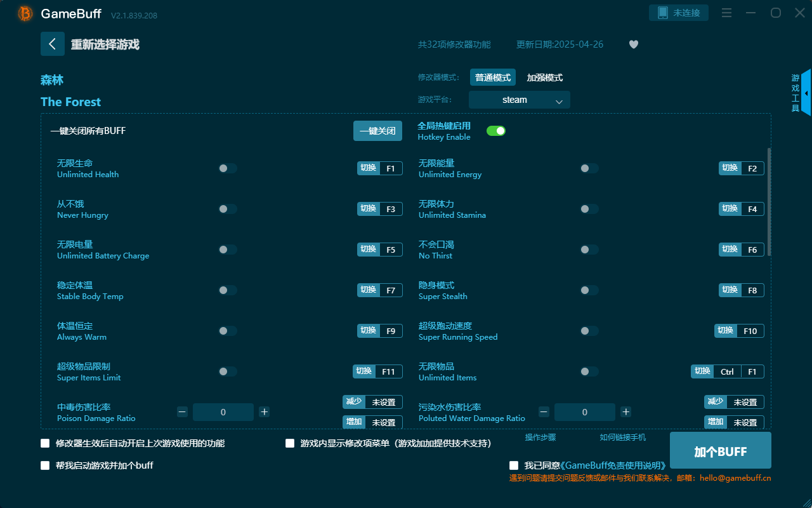Image resolution: width=812 pixels, height=508 pixels.
Task: Check 修改器生效后自动开启上次游戏使用的功能 checkbox
Action: click(x=45, y=443)
